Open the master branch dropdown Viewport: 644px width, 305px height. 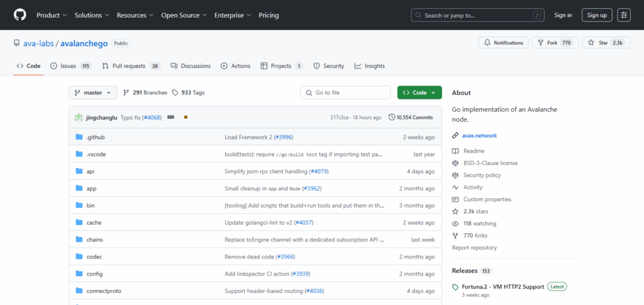[x=92, y=92]
